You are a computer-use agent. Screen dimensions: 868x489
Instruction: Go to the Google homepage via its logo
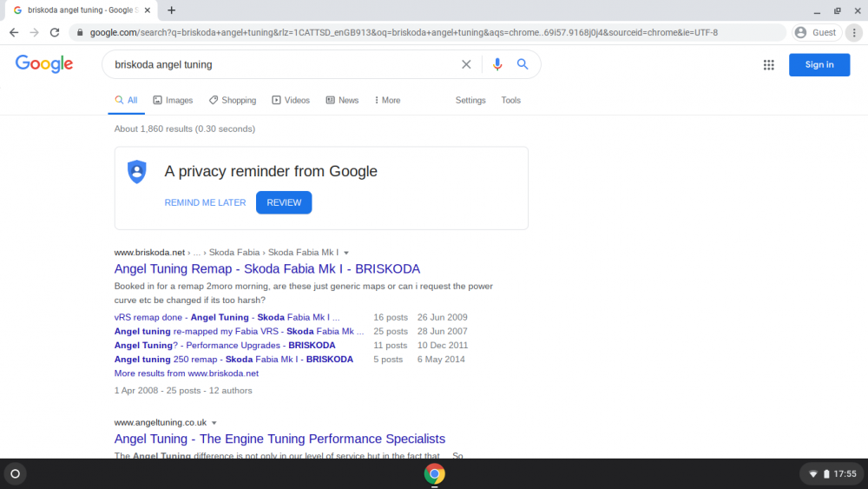44,63
